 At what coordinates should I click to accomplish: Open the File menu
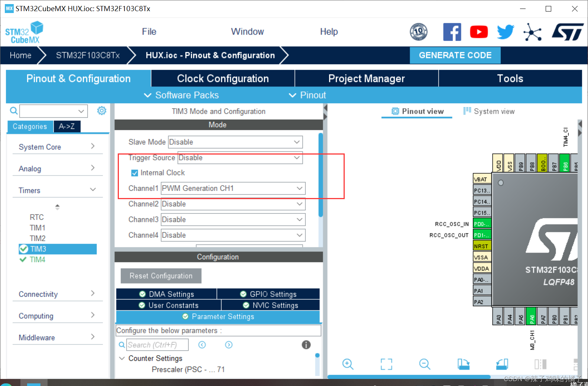pyautogui.click(x=149, y=32)
